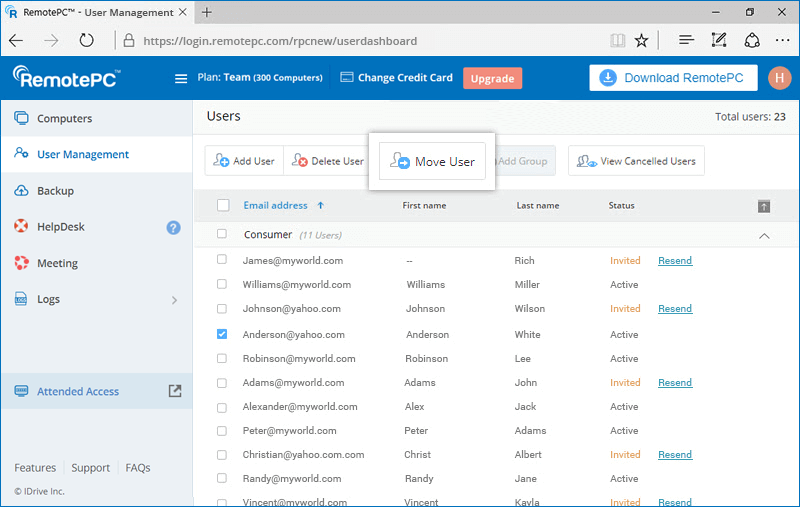Image resolution: width=800 pixels, height=507 pixels.
Task: Expand the Logs submenu arrow
Action: [174, 300]
